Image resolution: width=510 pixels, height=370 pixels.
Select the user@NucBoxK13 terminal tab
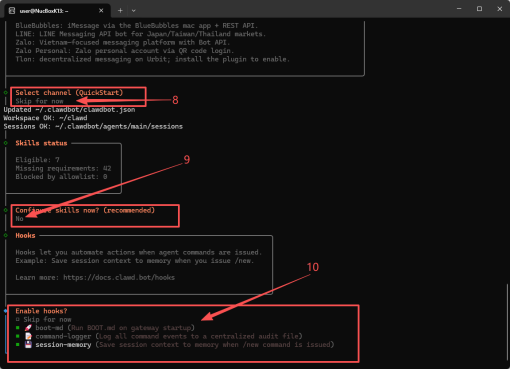pos(57,11)
